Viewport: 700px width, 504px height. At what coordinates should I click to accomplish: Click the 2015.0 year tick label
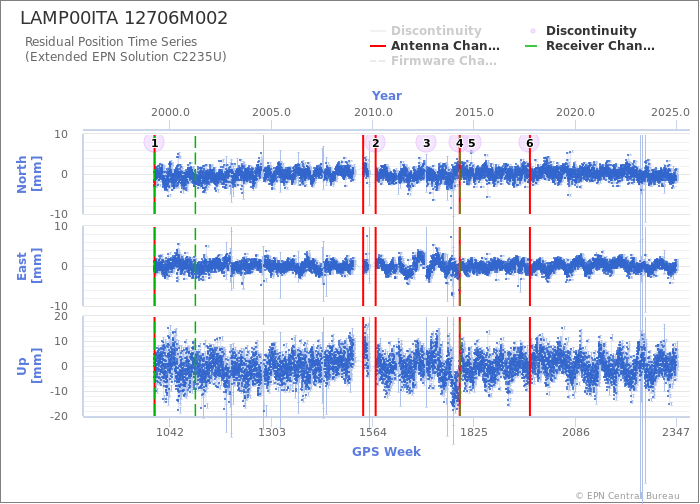click(474, 112)
